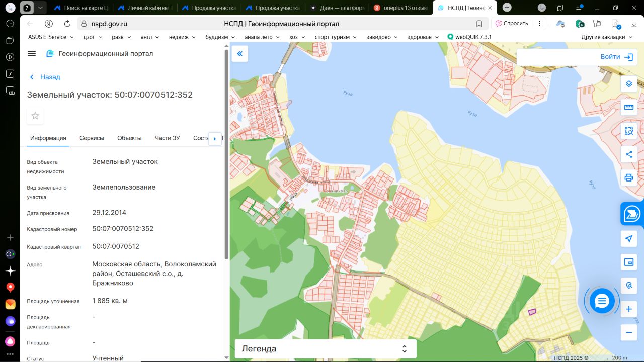Switch to the Части ЗУ tab
The image size is (644, 362).
167,138
